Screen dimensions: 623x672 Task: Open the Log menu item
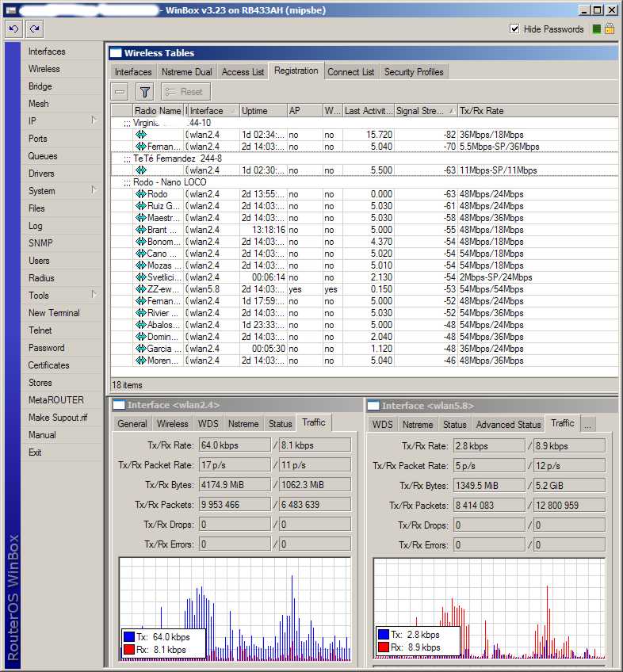click(35, 225)
